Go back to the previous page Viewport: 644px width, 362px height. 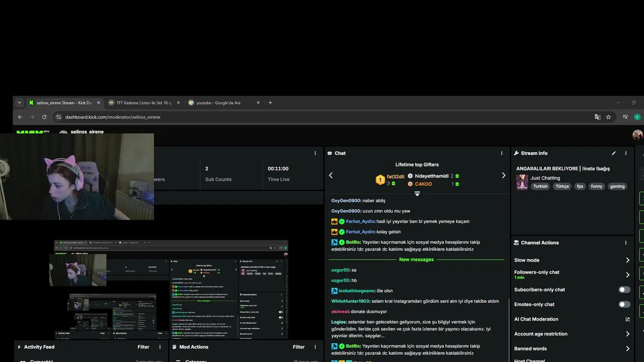coord(20,117)
